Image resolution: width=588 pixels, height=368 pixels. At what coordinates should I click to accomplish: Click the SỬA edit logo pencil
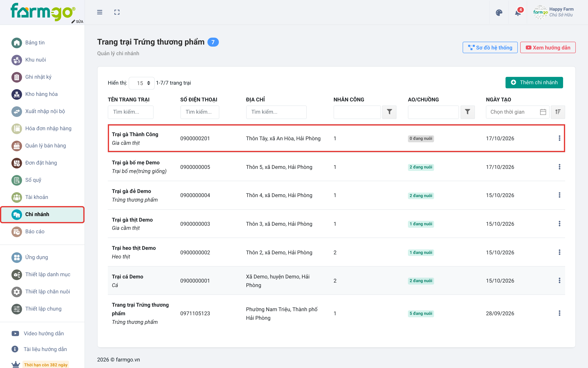[x=77, y=21]
